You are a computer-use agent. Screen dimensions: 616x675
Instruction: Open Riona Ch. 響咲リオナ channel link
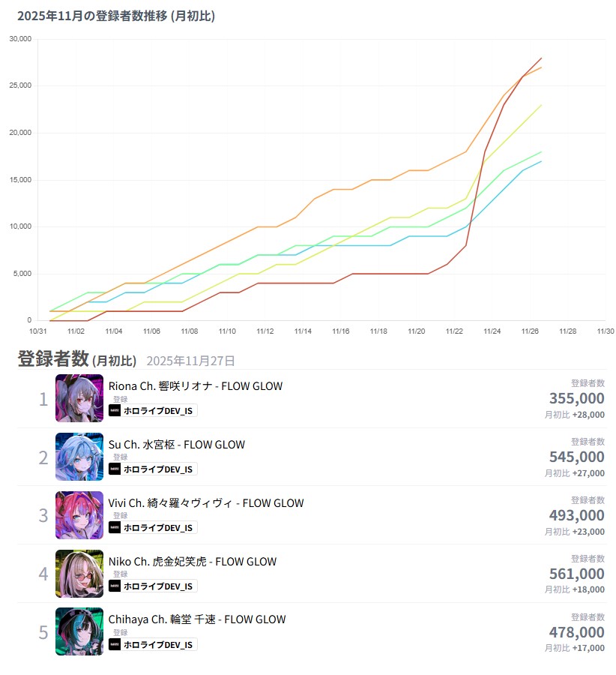click(x=196, y=386)
